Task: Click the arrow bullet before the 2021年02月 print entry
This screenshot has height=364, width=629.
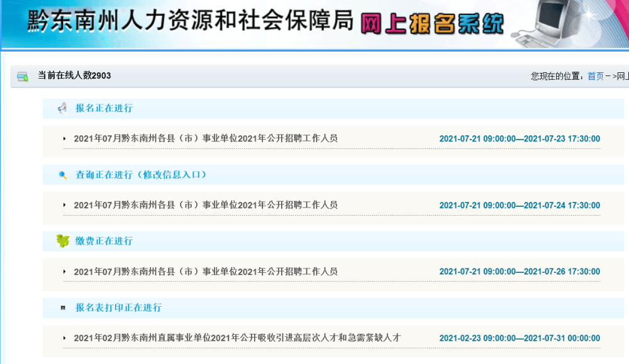Action: pyautogui.click(x=64, y=338)
